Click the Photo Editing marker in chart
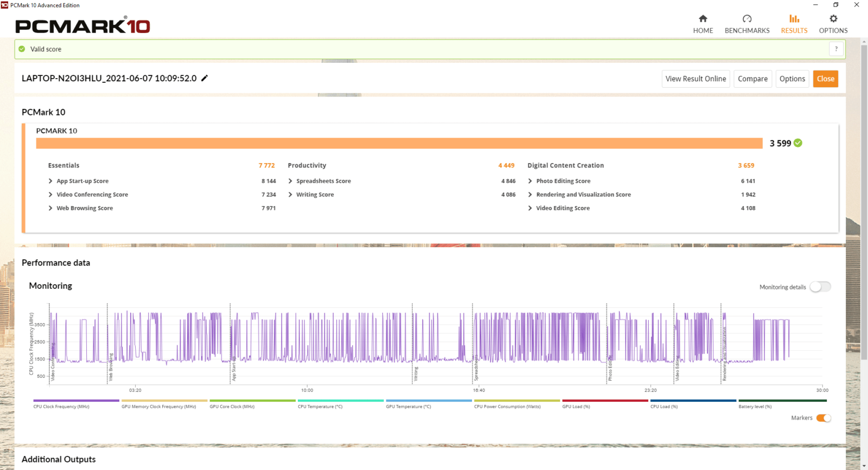Screen dimensions: 868x470 (610, 369)
